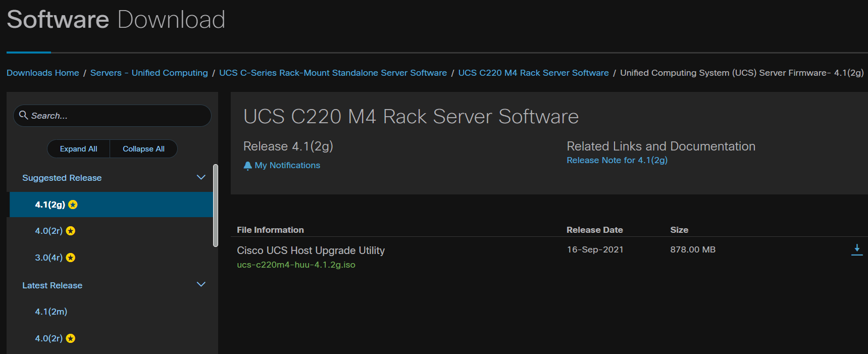Click the search magnifier icon

tap(23, 115)
